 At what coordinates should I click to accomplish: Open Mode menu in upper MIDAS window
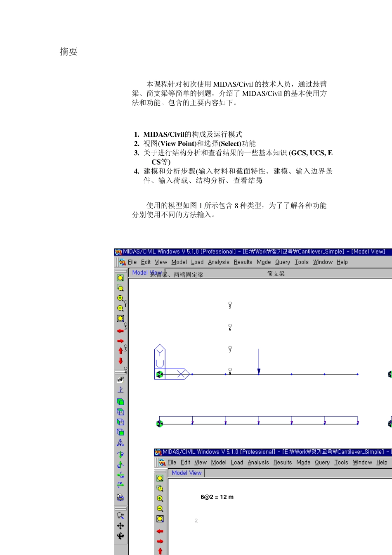point(264,262)
